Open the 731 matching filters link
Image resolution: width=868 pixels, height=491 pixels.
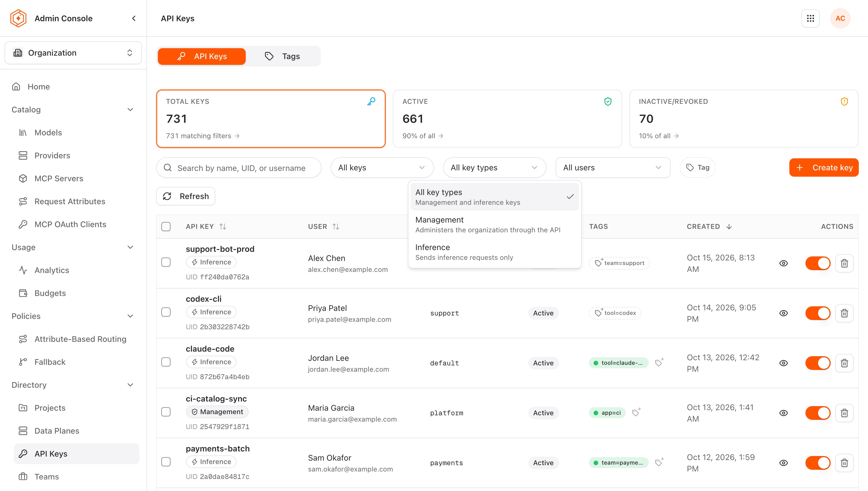point(203,136)
